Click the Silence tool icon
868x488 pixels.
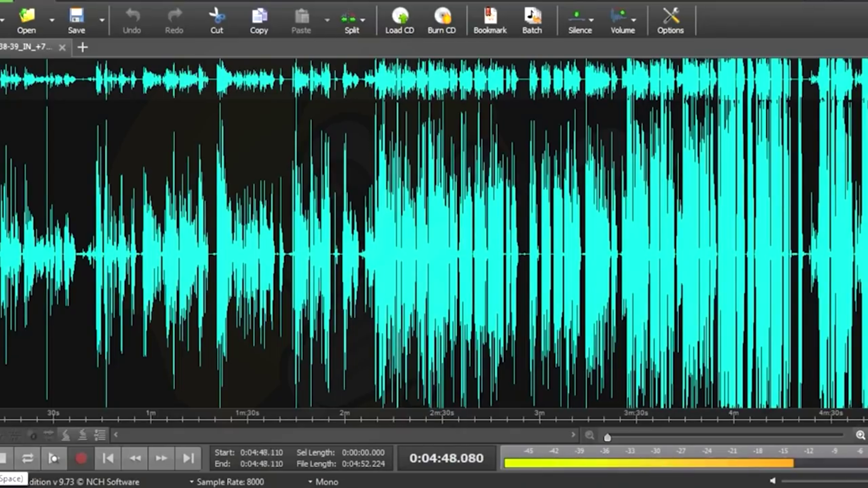[x=576, y=17]
